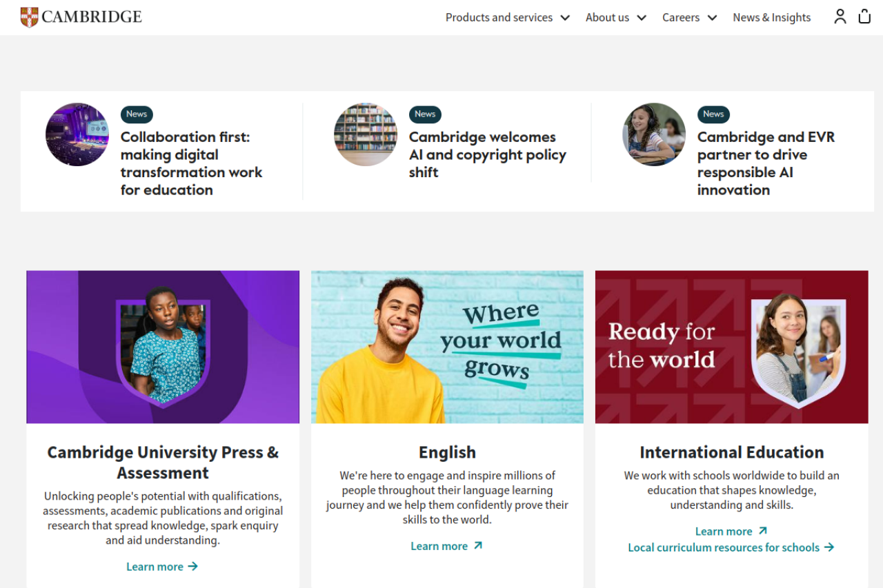The image size is (883, 588).
Task: Click the Cambridge shield logo
Action: pos(29,17)
